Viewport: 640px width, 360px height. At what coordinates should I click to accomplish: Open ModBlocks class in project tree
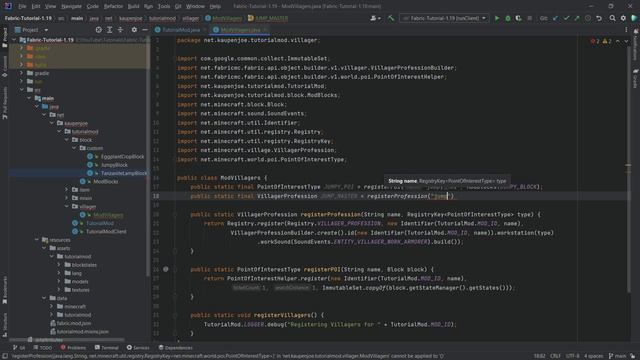[106, 182]
